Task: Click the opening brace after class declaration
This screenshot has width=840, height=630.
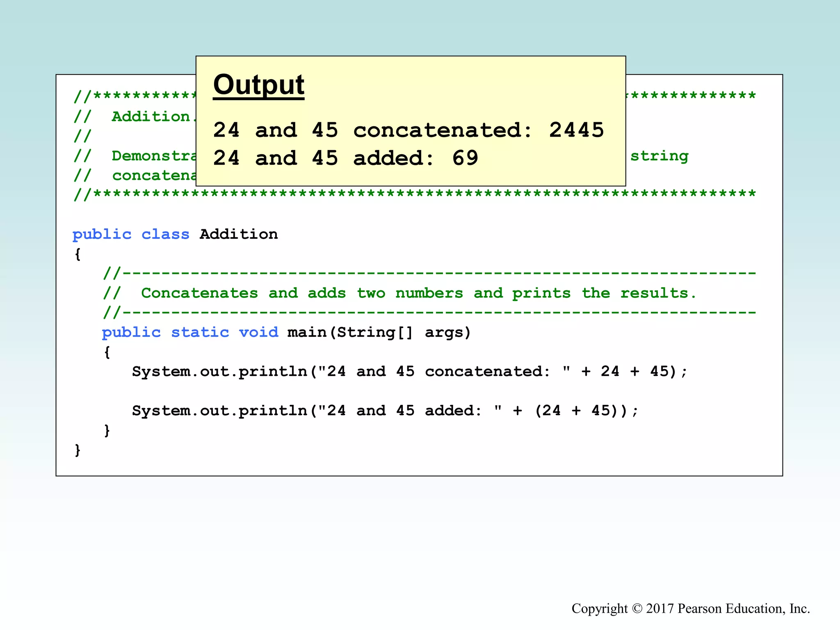Action: click(x=78, y=254)
